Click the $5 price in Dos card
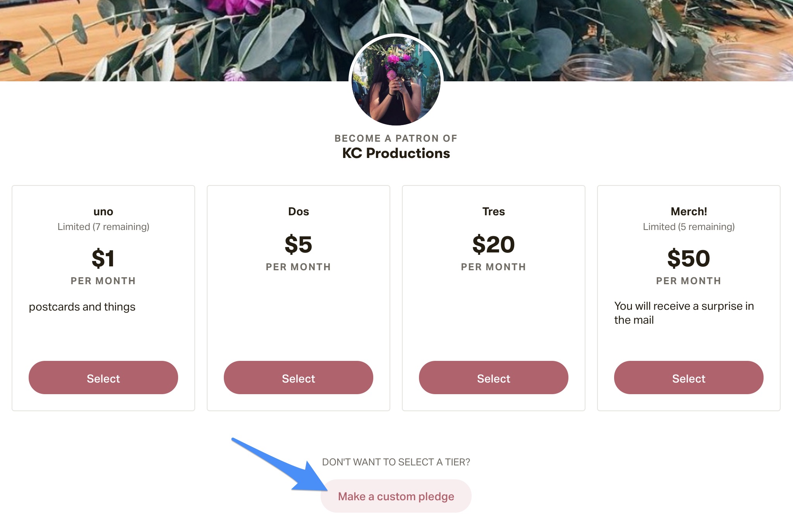Viewport: 793px width, 532px height. coord(299,244)
